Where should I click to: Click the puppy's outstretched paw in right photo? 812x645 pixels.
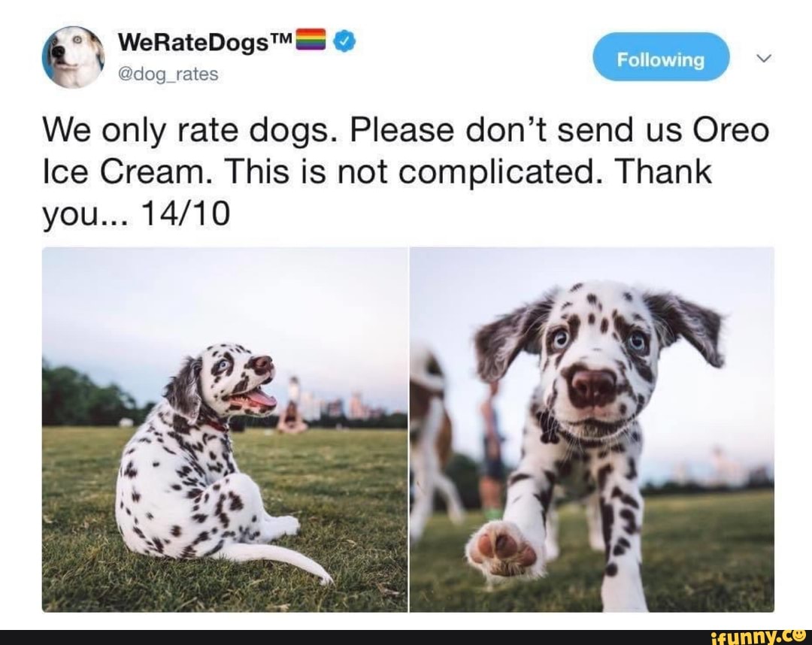tap(504, 549)
